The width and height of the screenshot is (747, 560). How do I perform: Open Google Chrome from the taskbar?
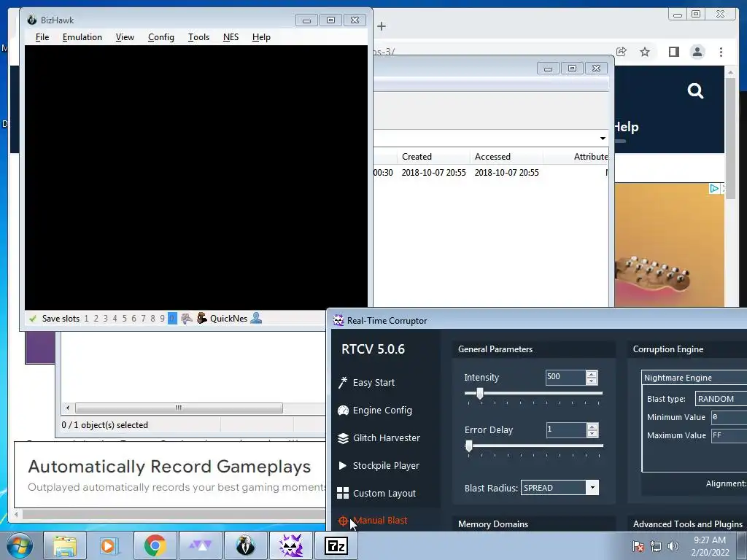pos(155,545)
